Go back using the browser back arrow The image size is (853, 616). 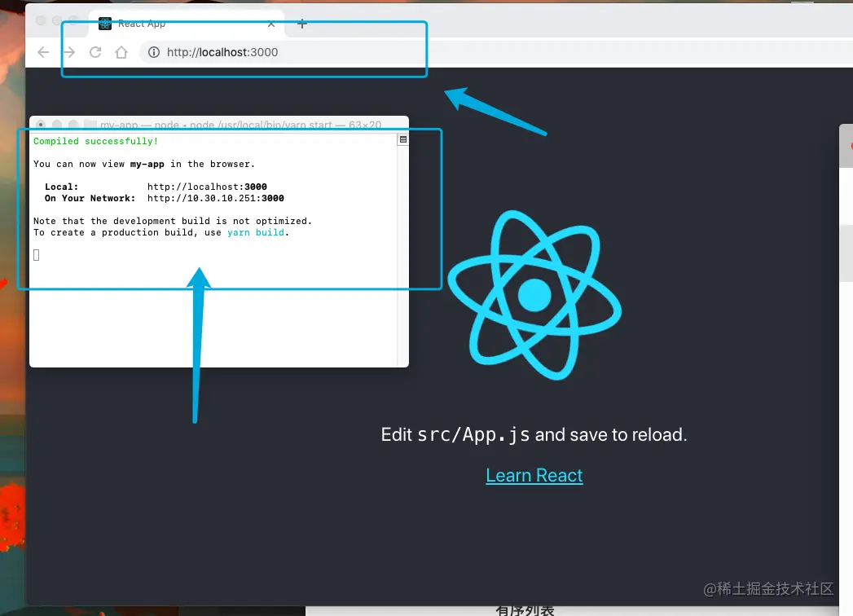point(43,52)
